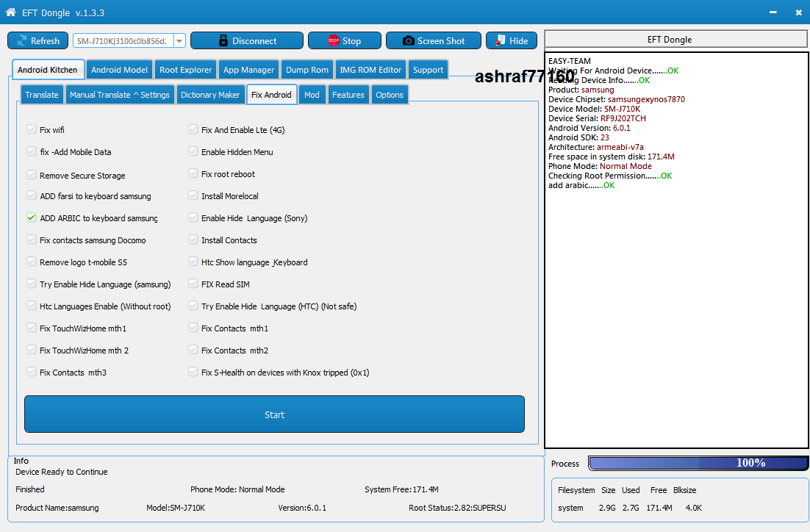810x532 pixels.
Task: Toggle Htc Languages Enable (Without root)
Action: tap(32, 306)
